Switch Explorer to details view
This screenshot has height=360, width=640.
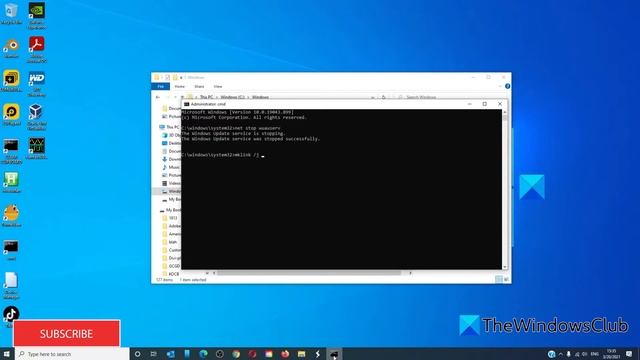click(499, 280)
